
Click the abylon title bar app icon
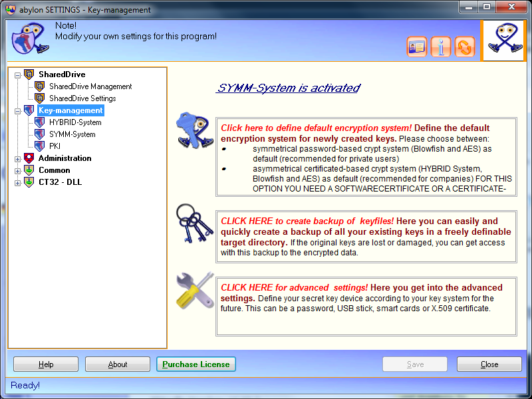(11, 9)
